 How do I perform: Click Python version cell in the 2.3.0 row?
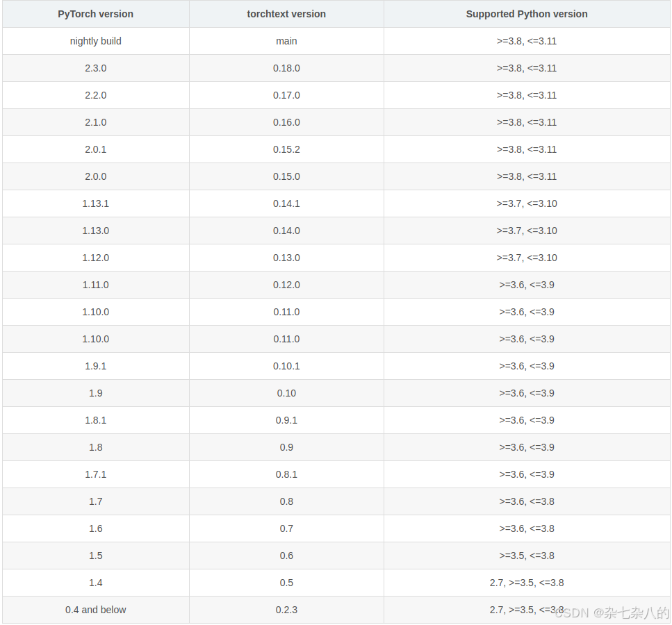pyautogui.click(x=527, y=68)
